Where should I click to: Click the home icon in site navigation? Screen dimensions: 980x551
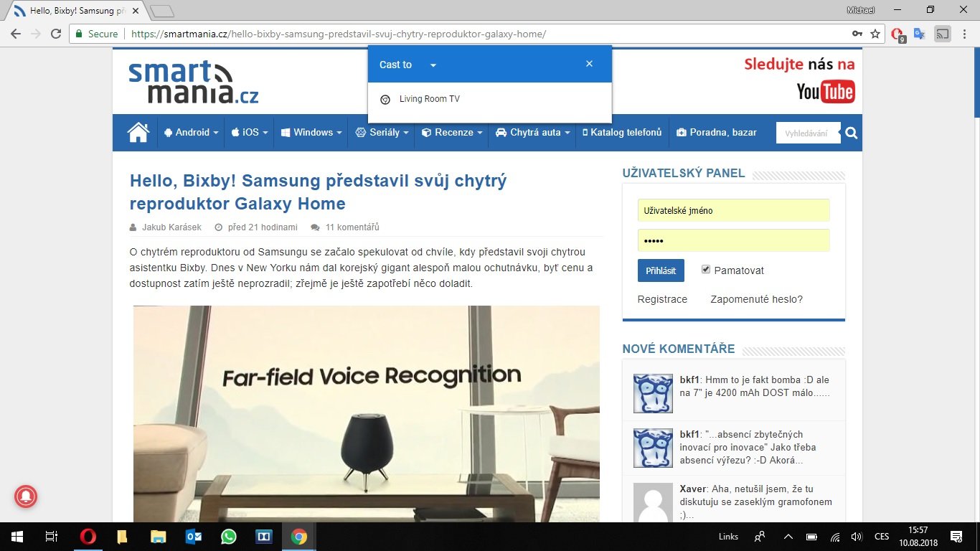pyautogui.click(x=138, y=132)
